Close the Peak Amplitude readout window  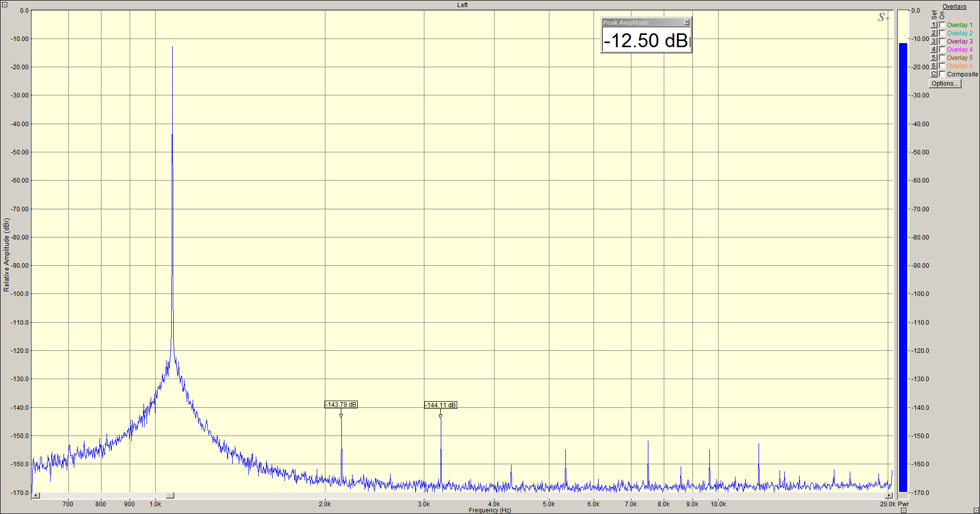pos(687,23)
